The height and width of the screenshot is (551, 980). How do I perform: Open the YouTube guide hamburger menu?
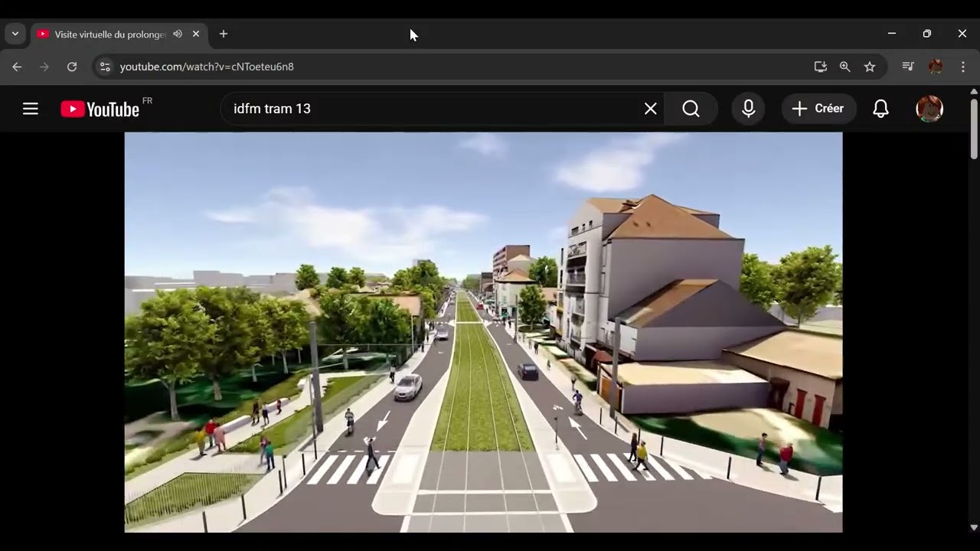[x=31, y=109]
